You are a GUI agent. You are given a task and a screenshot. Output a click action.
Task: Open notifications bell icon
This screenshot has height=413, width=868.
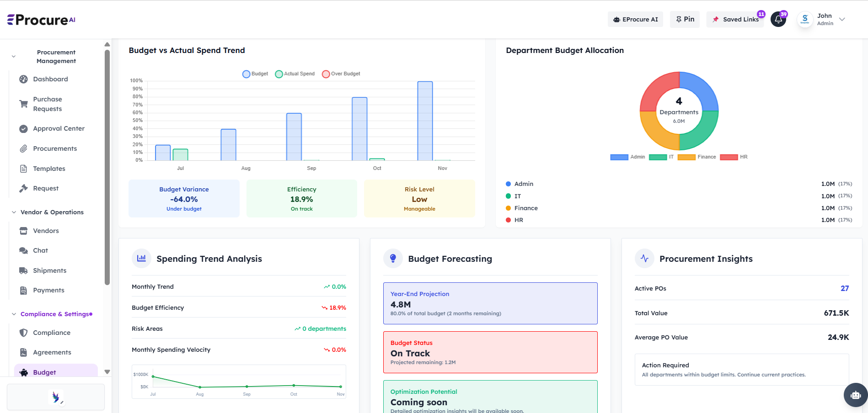(778, 19)
